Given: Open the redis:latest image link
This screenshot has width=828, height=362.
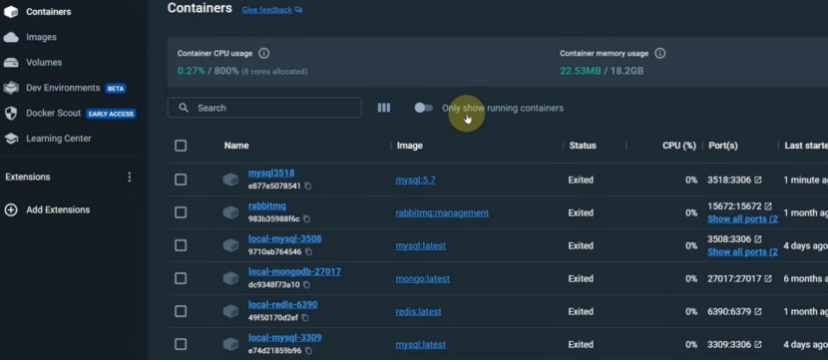Looking at the screenshot, I should click(x=418, y=311).
